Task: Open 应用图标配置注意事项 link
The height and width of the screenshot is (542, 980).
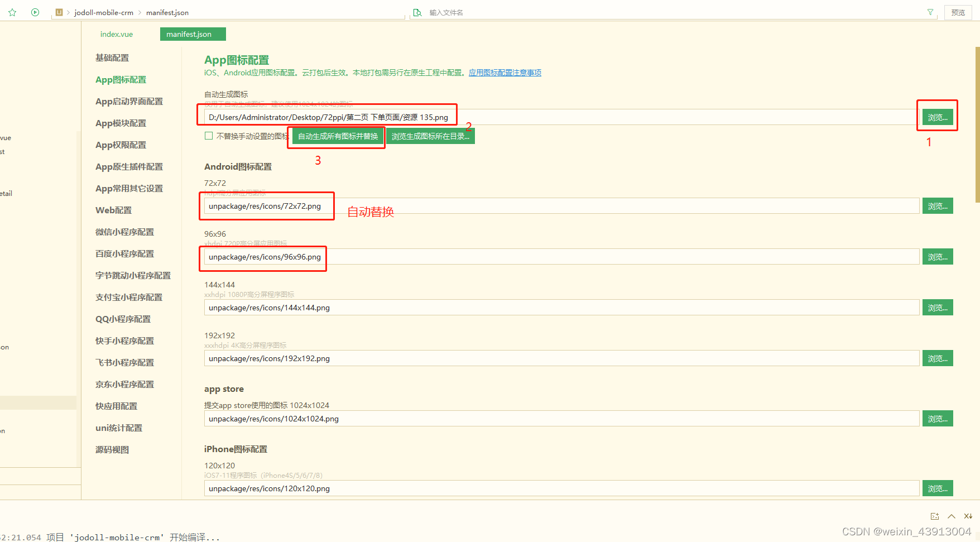Action: pos(505,73)
